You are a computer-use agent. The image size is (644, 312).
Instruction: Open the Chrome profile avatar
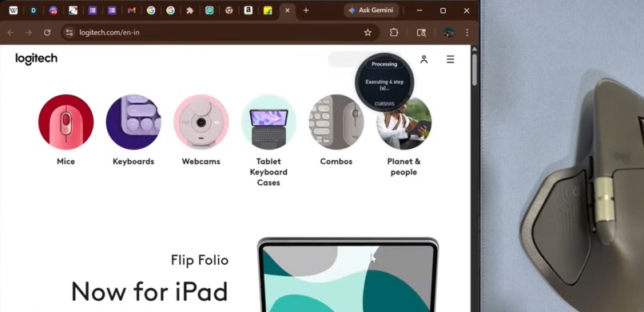448,33
